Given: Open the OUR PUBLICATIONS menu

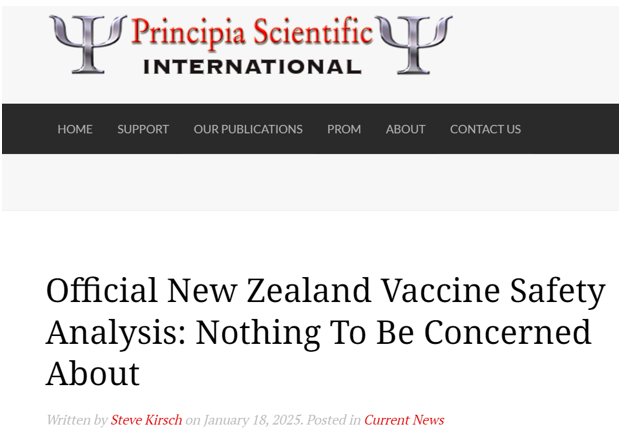Looking at the screenshot, I should [248, 129].
